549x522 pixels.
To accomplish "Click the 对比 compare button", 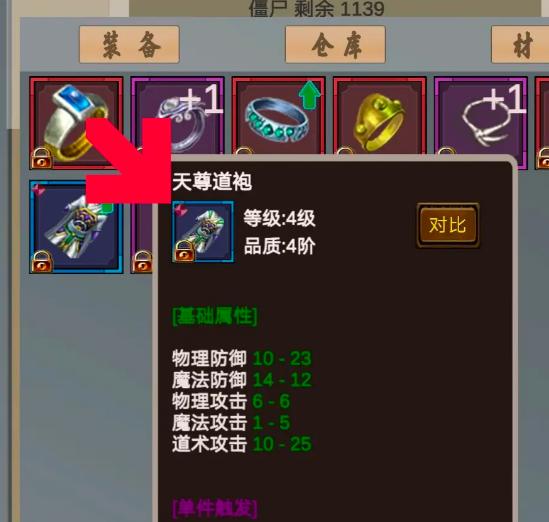I will [448, 225].
